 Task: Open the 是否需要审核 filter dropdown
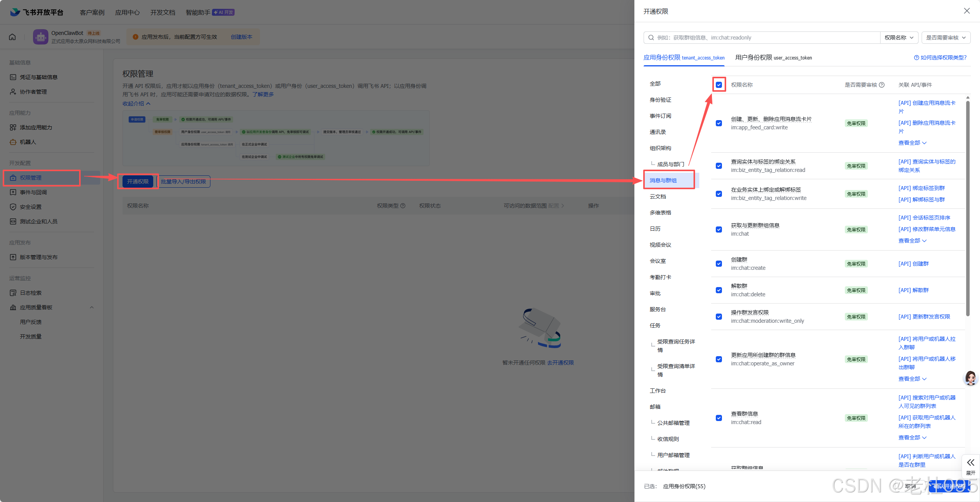945,38
